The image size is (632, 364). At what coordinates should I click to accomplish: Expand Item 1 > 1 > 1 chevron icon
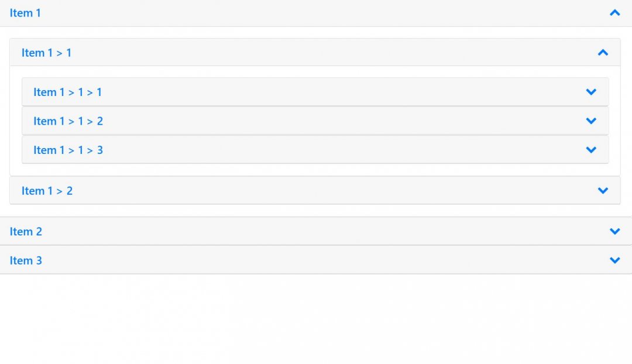(591, 92)
